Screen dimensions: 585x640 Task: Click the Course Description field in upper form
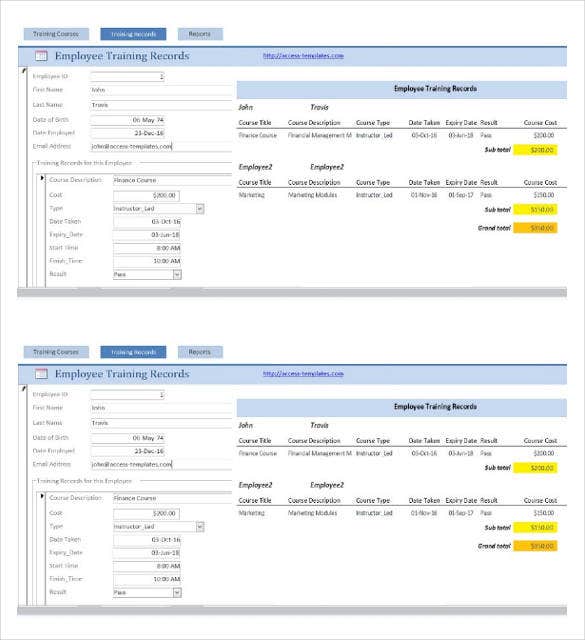click(x=172, y=180)
